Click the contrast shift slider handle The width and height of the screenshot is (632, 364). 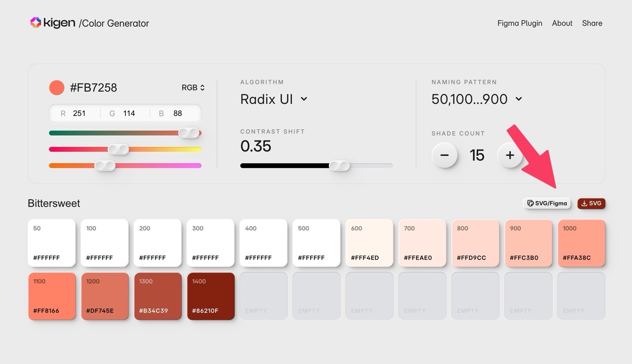pyautogui.click(x=339, y=166)
